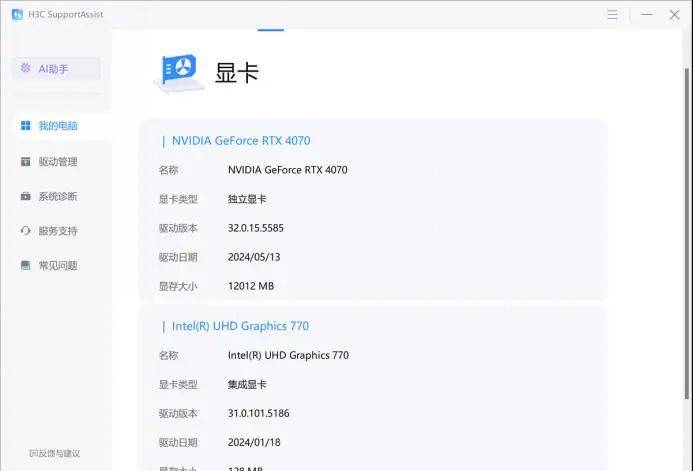Viewport: 693px width, 471px height.
Task: Click memory size 12012 MB
Action: click(x=251, y=286)
